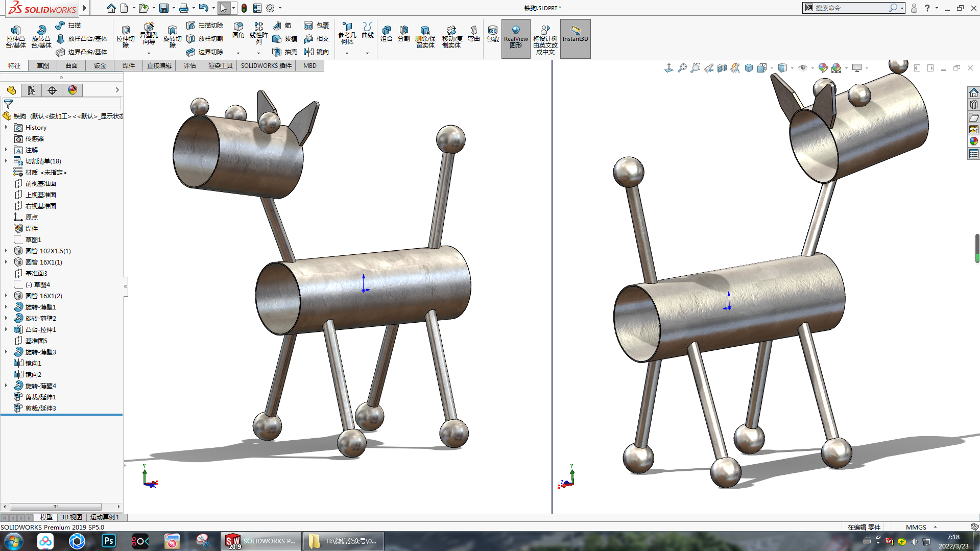Click the 扫描 sweep tool
The width and height of the screenshot is (980, 551).
68,25
